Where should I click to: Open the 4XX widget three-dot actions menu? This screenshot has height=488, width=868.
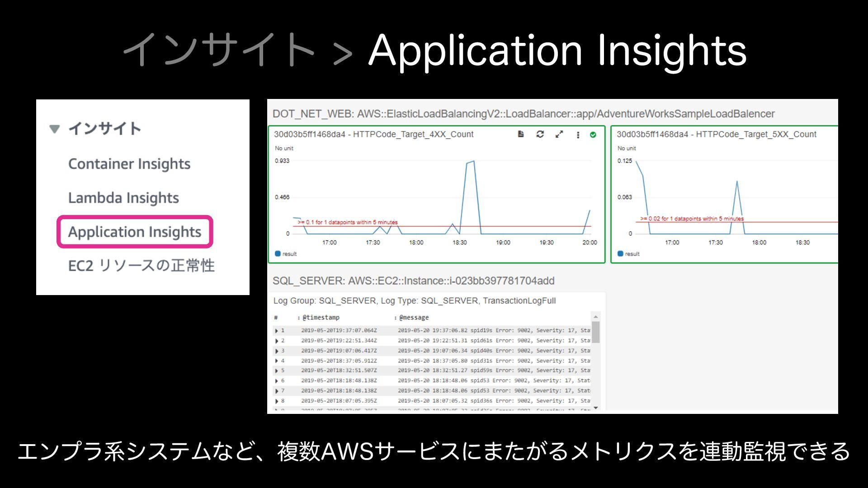pyautogui.click(x=578, y=135)
